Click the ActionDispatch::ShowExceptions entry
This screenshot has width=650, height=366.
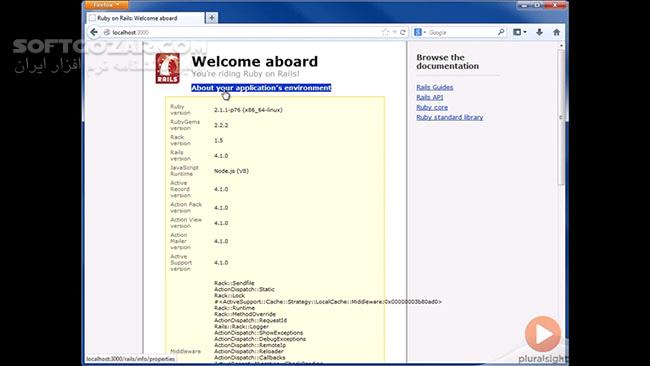coord(258,333)
